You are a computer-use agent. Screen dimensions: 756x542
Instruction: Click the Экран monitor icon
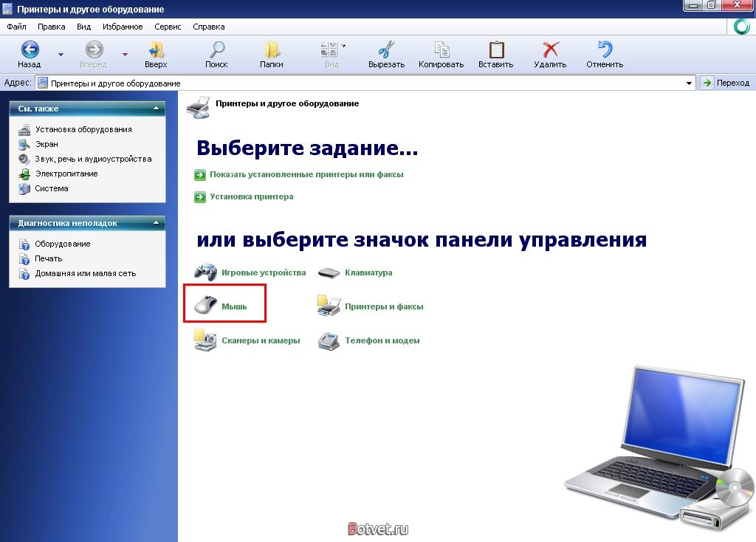tap(24, 144)
